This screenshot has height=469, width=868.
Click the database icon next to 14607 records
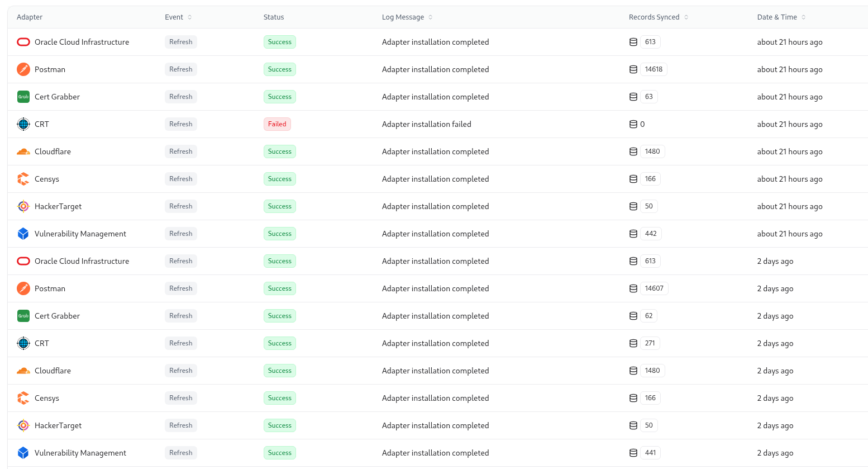coord(633,288)
